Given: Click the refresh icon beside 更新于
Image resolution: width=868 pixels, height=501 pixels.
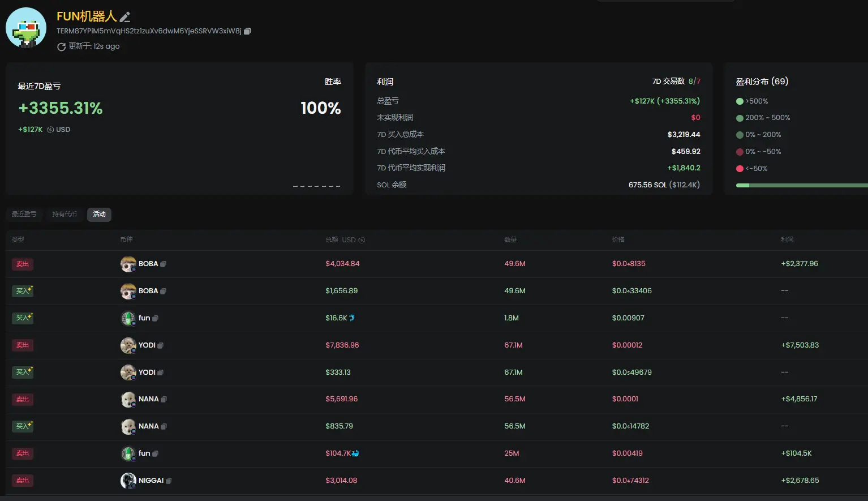Looking at the screenshot, I should (61, 47).
